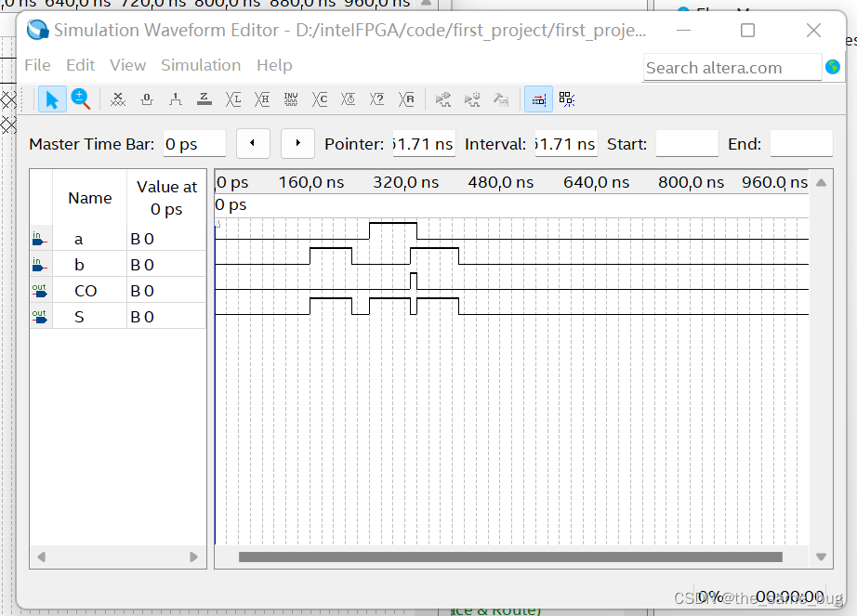Open Random Values (XR) tool

406,99
